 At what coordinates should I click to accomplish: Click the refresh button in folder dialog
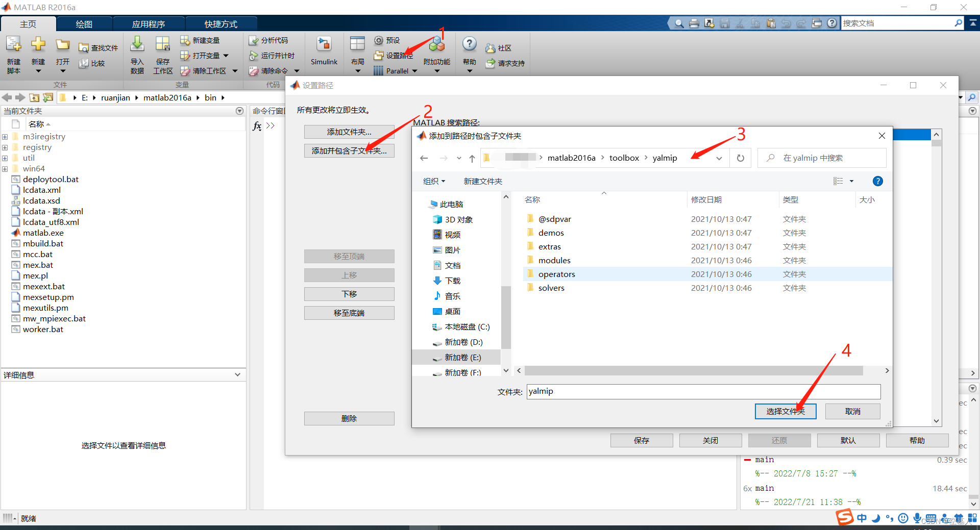point(741,158)
